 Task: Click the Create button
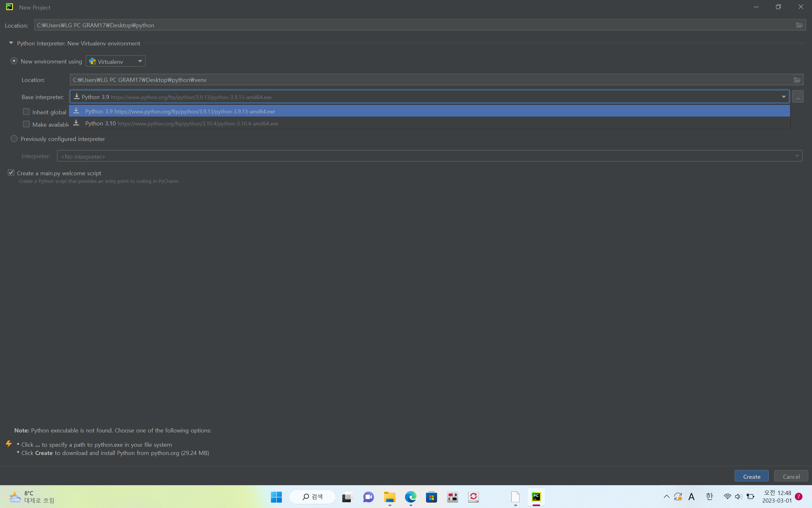click(x=752, y=476)
